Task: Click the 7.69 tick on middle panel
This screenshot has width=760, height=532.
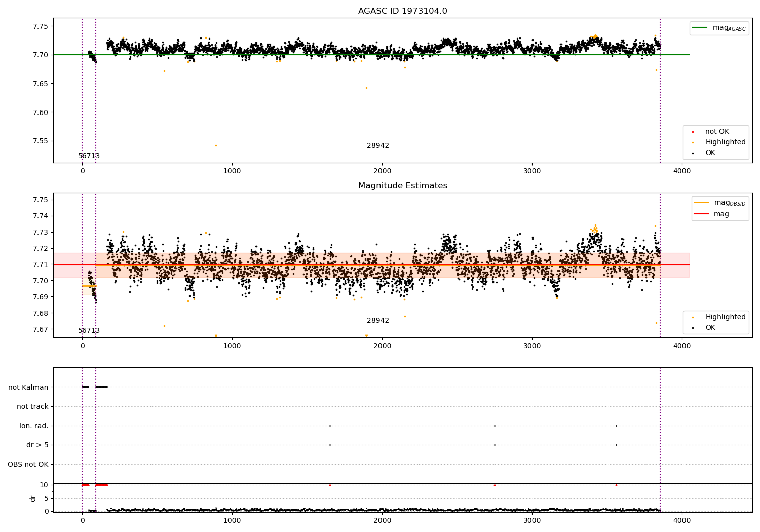Action: pyautogui.click(x=40, y=297)
